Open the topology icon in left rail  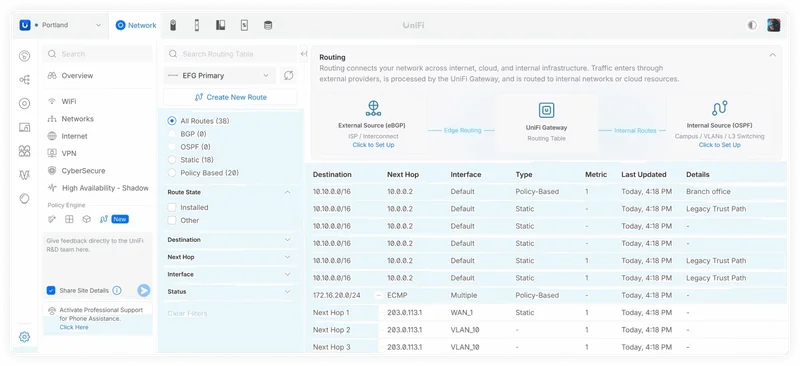pos(24,80)
